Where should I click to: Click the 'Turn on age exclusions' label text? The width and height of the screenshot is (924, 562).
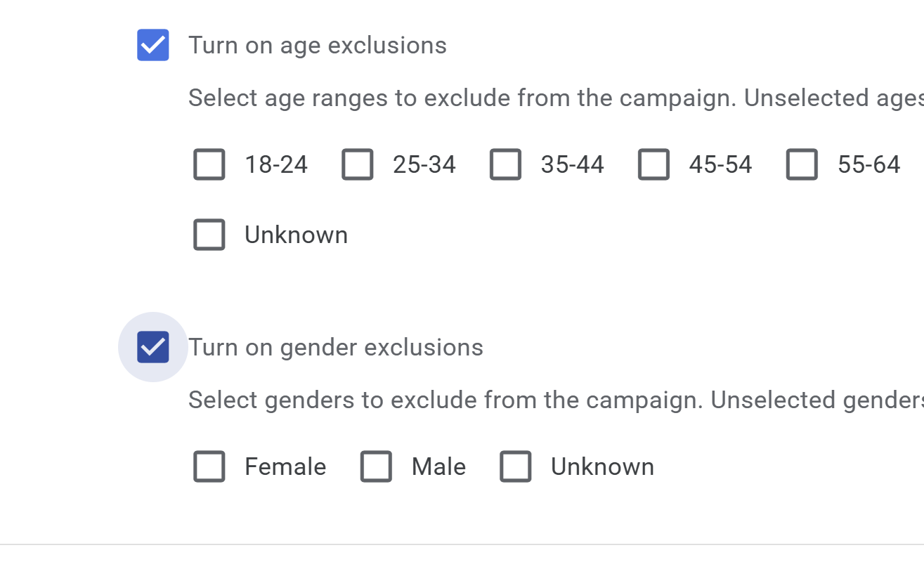click(x=318, y=46)
